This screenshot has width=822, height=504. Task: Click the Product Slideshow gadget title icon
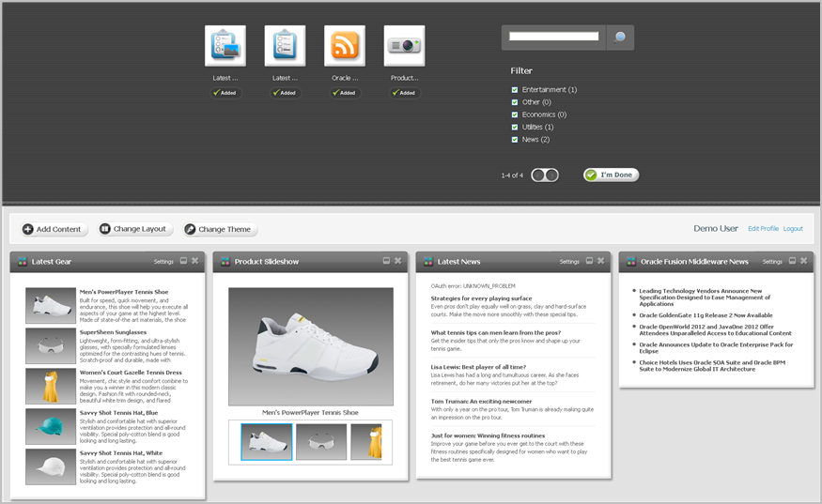click(x=225, y=262)
